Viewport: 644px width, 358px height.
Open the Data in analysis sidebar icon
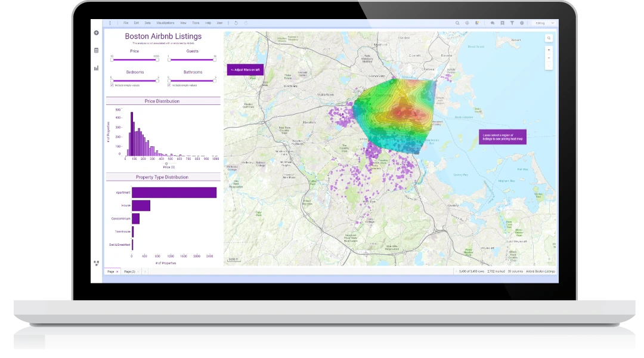96,51
